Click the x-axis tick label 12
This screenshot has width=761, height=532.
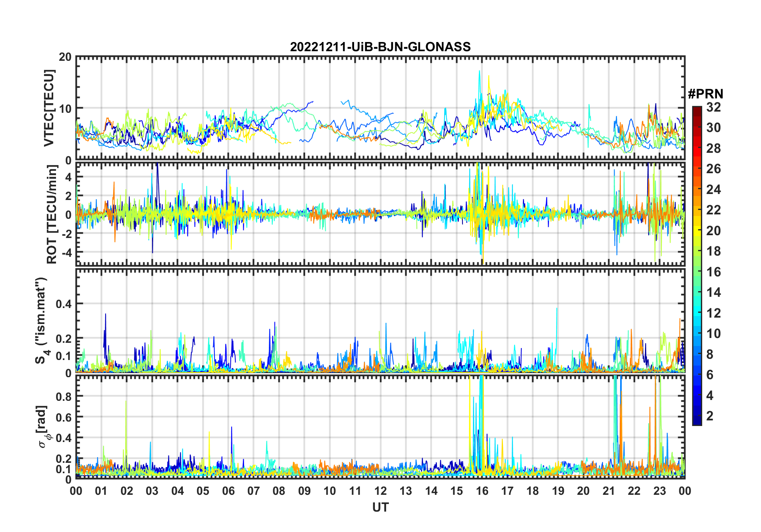coord(380,491)
